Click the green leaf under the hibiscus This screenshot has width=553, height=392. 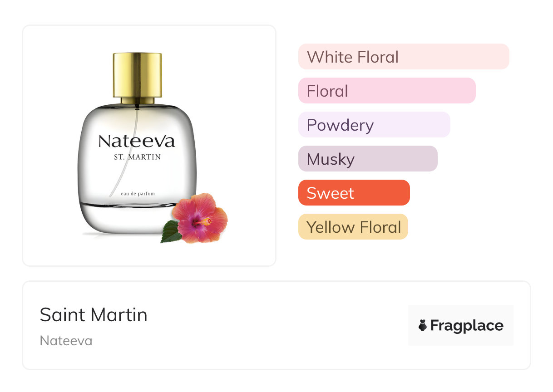coord(171,232)
